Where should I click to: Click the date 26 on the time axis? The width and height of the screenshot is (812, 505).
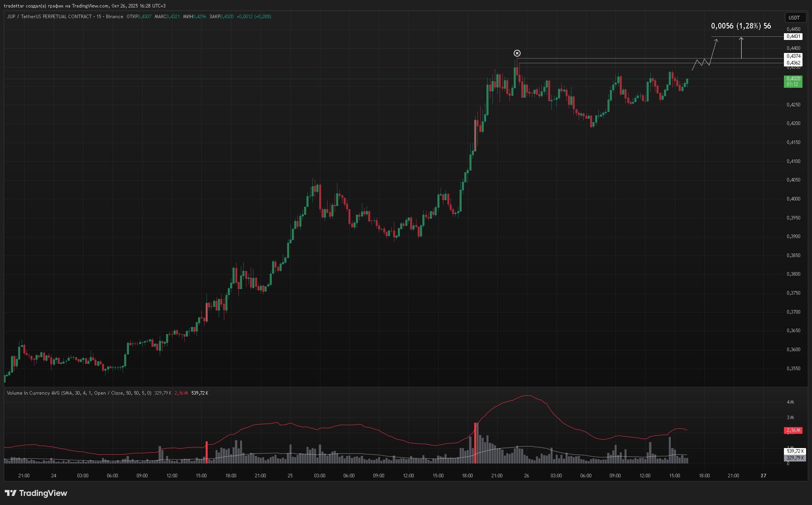pos(526,476)
